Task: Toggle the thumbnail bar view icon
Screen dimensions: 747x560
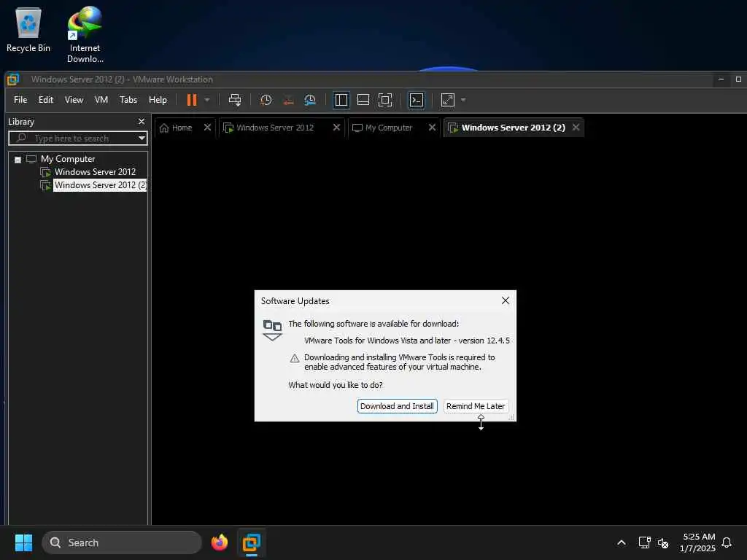Action: click(363, 100)
